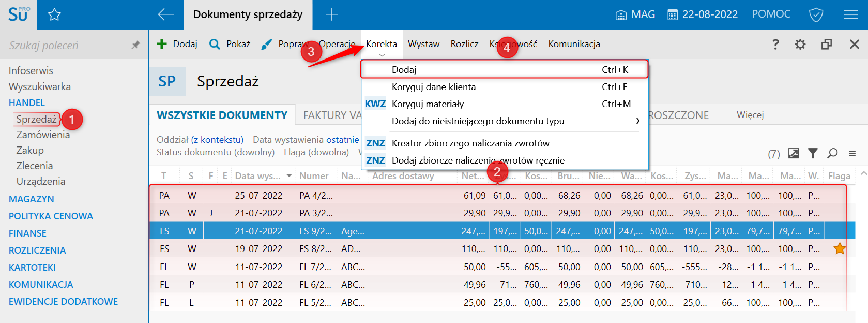Click the favorites star icon in header
The width and height of the screenshot is (868, 323).
click(54, 15)
